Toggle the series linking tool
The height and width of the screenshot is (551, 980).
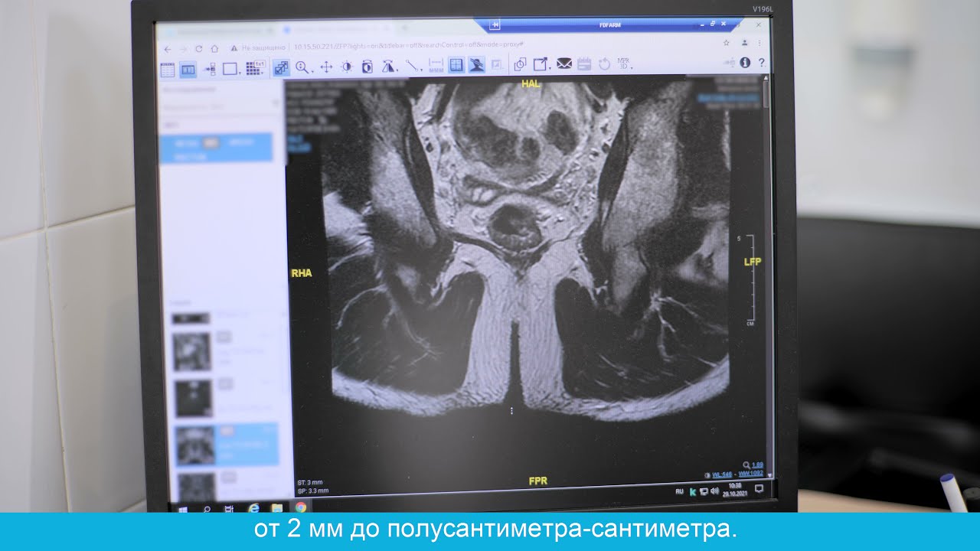tap(281, 67)
